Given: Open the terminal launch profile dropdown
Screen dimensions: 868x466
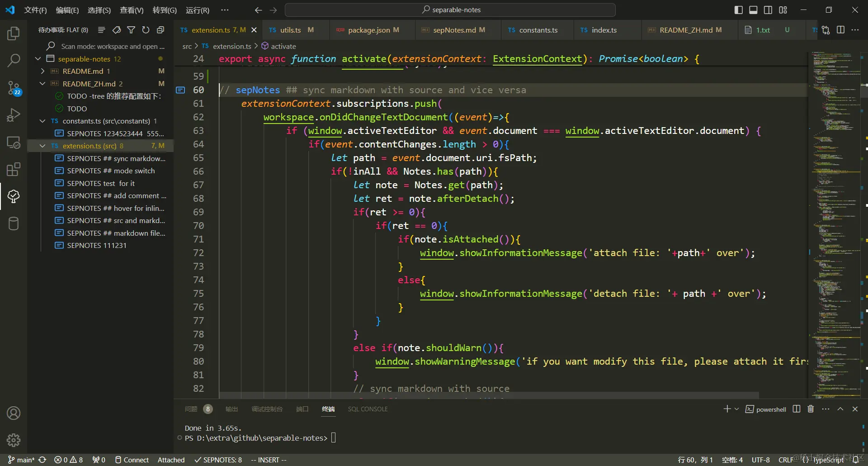Looking at the screenshot, I should [737, 409].
